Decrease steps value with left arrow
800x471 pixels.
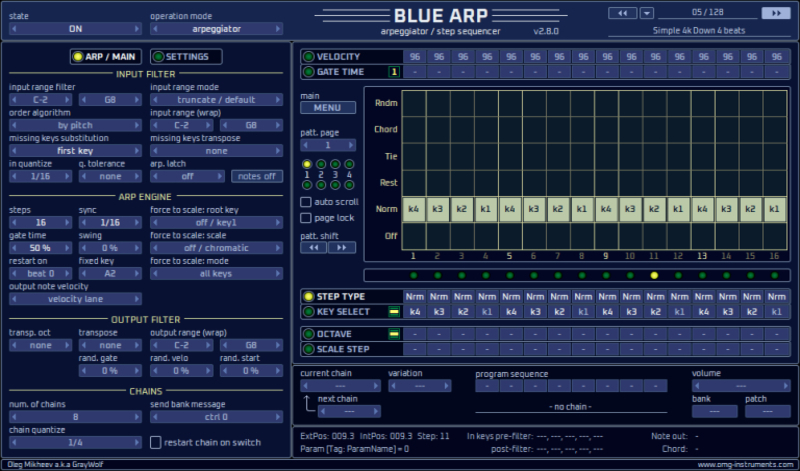click(x=14, y=222)
